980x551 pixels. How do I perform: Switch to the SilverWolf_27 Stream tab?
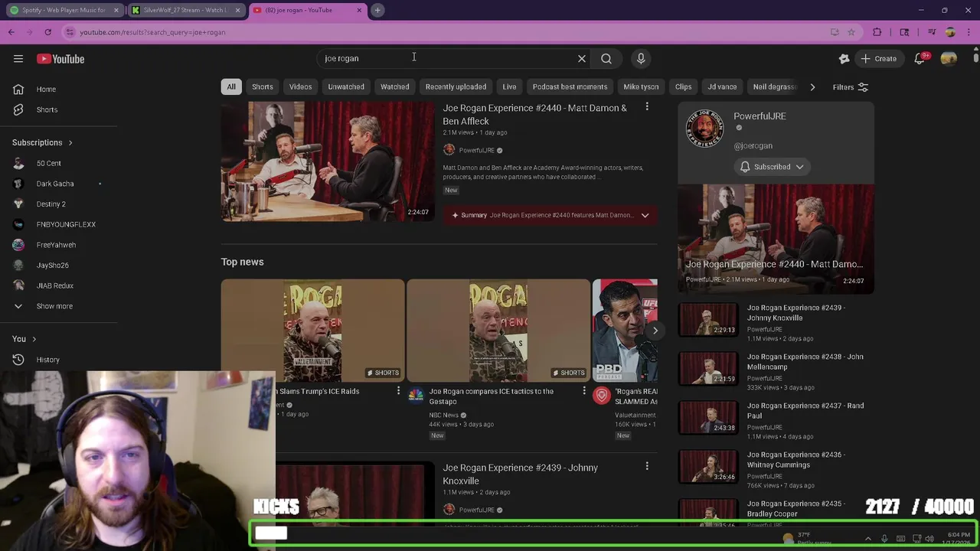[x=185, y=10]
